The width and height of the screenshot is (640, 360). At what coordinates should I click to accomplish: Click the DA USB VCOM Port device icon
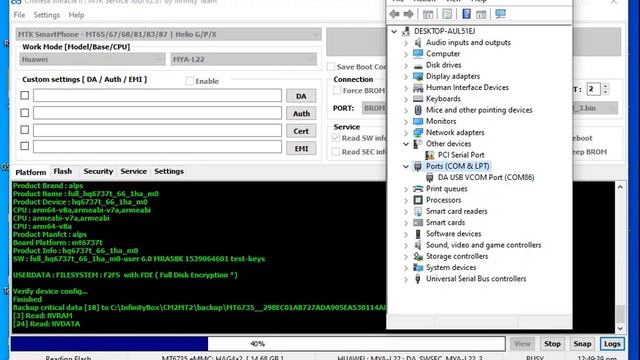tap(429, 178)
